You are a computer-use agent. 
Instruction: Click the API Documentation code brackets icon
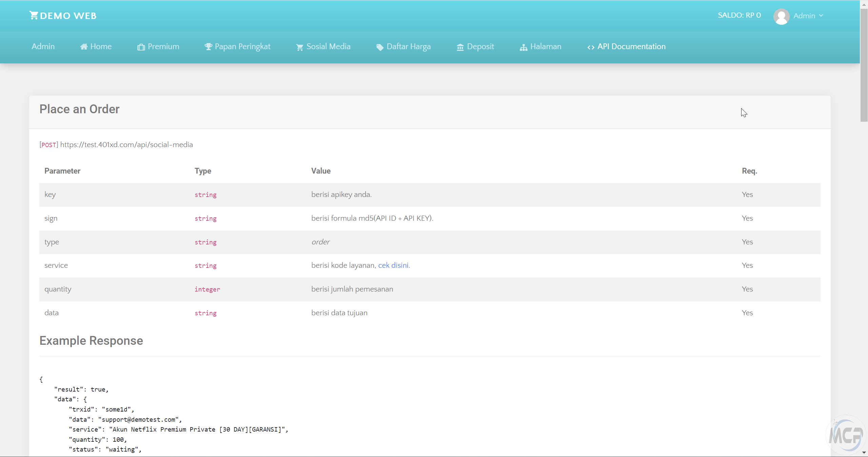[x=591, y=47]
